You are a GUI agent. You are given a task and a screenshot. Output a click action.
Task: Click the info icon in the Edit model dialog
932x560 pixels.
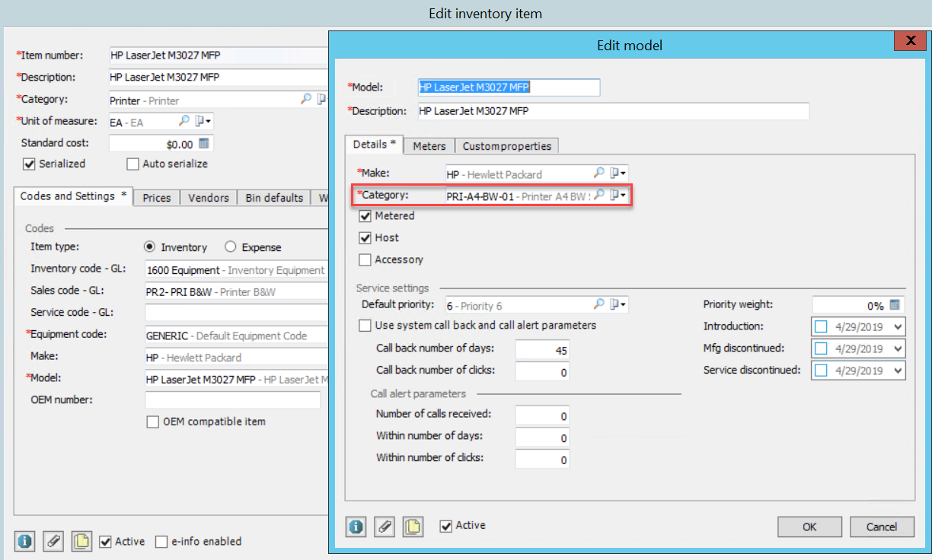355,527
